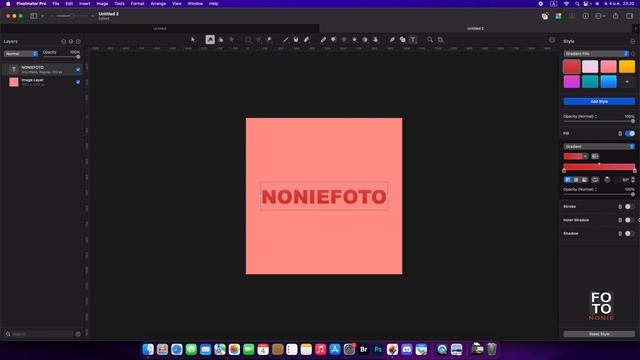
Task: Open Discord from the Dock
Action: (407, 349)
